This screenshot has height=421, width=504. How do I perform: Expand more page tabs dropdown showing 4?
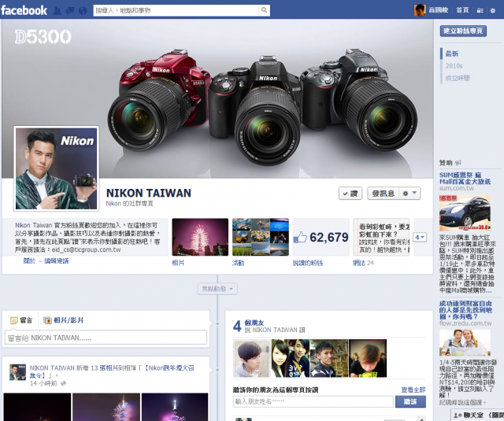420,238
